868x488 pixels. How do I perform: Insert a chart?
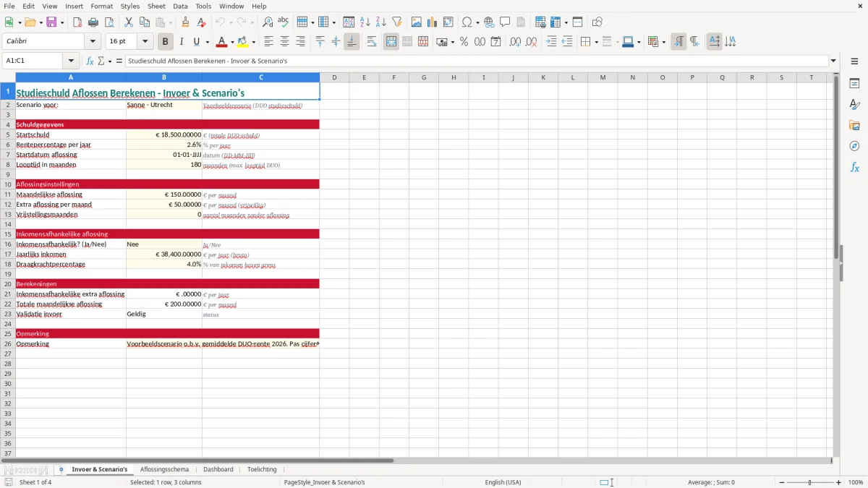pos(433,22)
